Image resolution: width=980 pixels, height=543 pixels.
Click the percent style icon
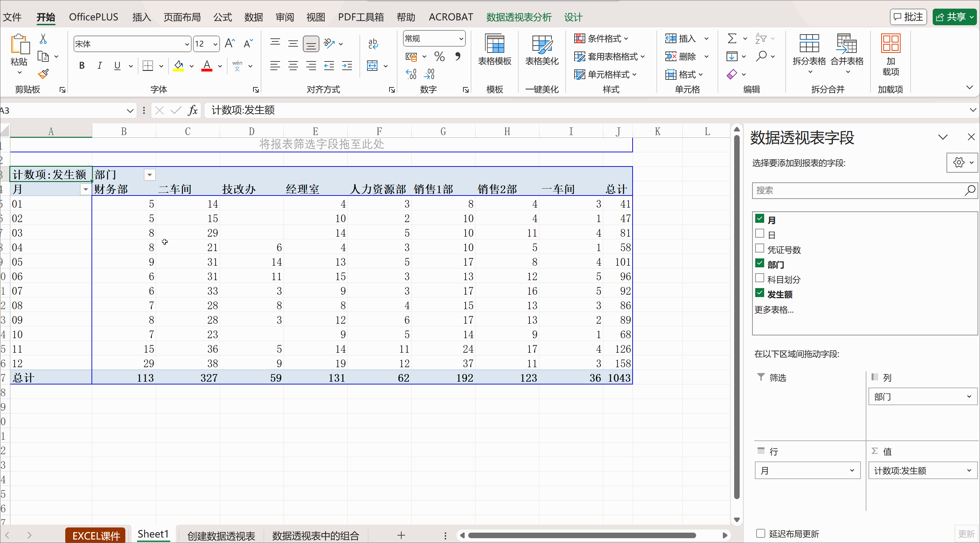click(x=439, y=57)
